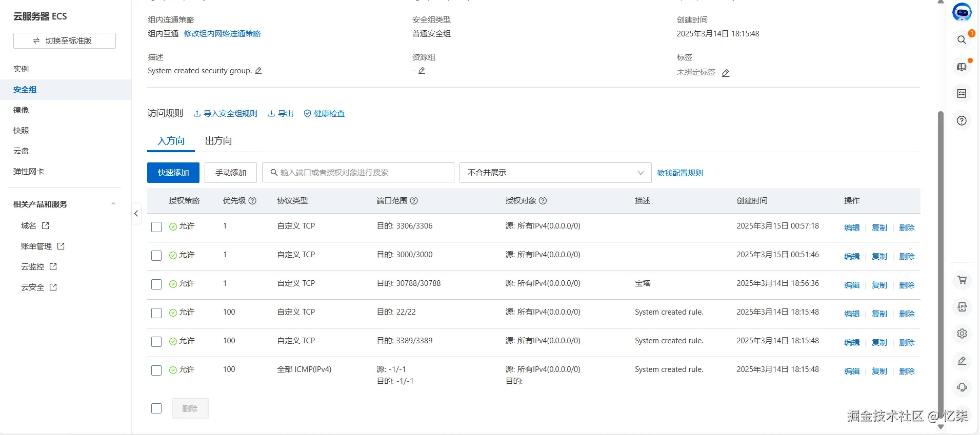The height and width of the screenshot is (435, 980).
Task: Open 安全组 in the left menu
Action: coord(66,89)
